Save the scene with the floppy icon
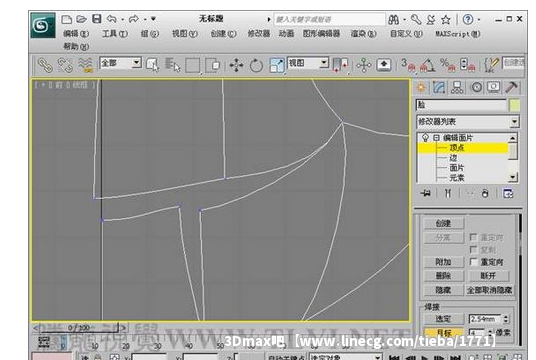 (x=97, y=19)
